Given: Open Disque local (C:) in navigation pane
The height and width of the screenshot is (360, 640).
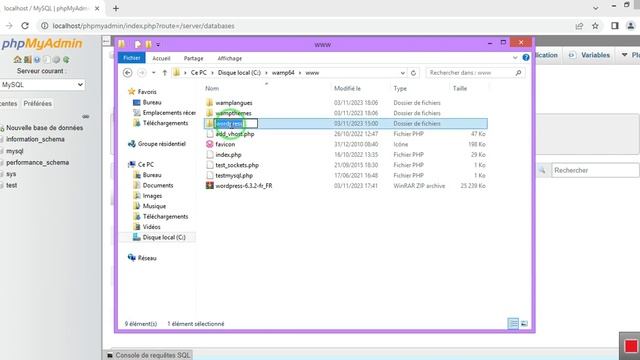Looking at the screenshot, I should [x=164, y=237].
